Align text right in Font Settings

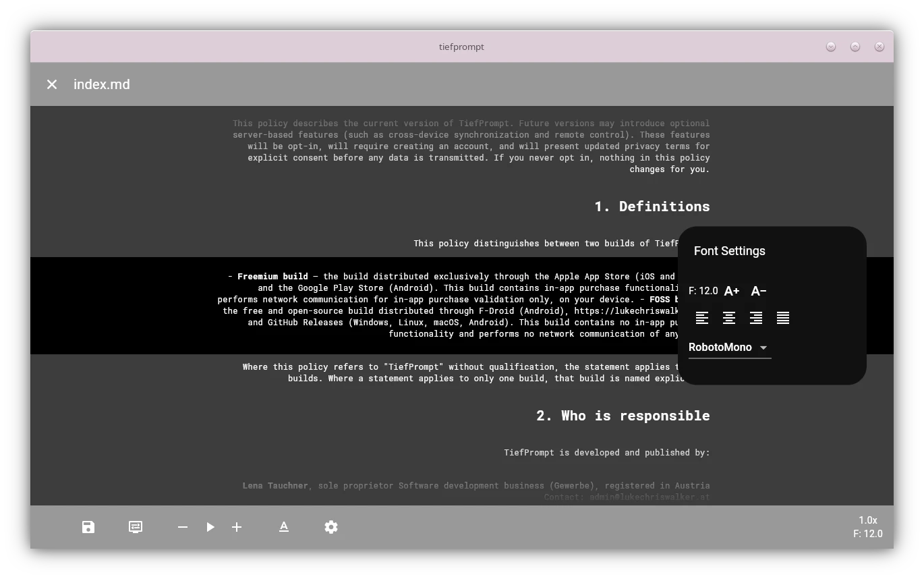[x=756, y=318]
